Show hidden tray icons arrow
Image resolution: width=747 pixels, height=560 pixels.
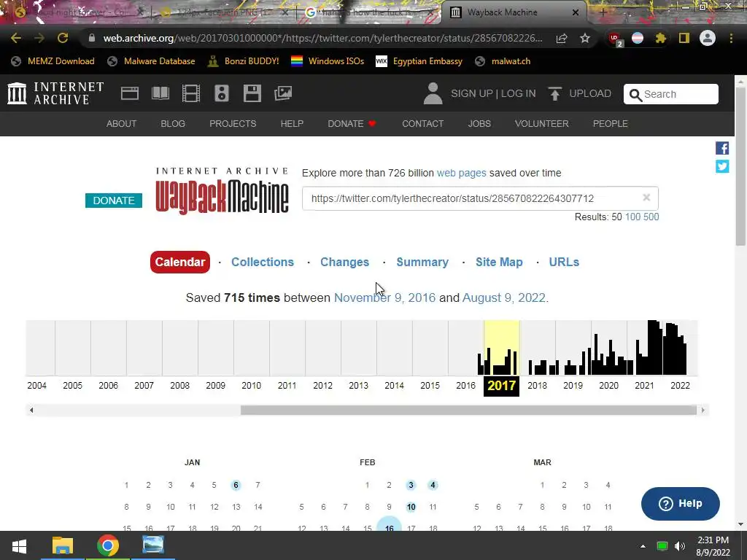[643, 546]
